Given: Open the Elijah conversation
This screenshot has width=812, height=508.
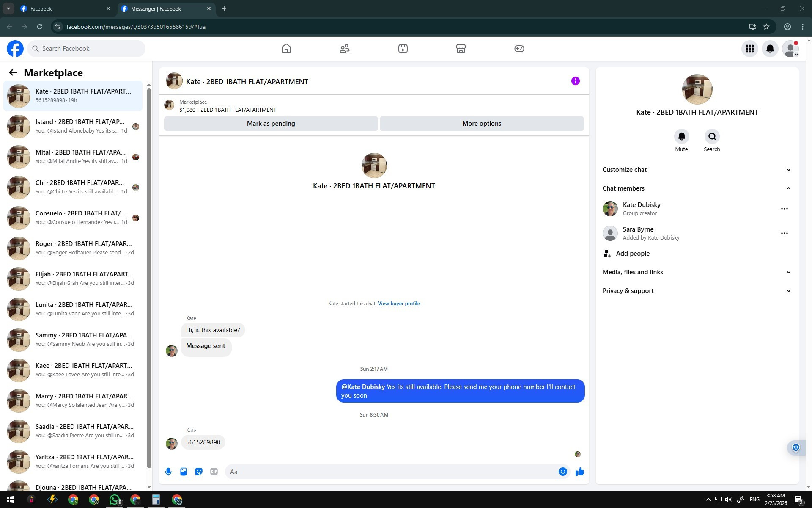Looking at the screenshot, I should click(73, 279).
